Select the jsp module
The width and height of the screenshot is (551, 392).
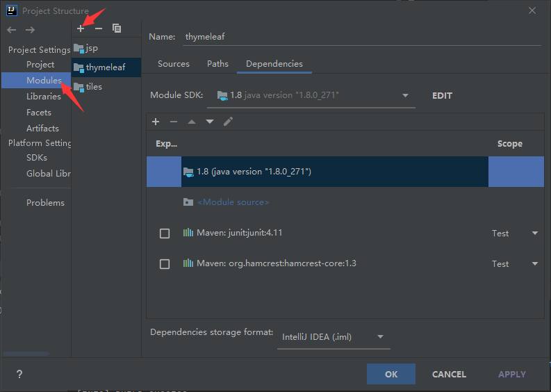click(x=106, y=49)
